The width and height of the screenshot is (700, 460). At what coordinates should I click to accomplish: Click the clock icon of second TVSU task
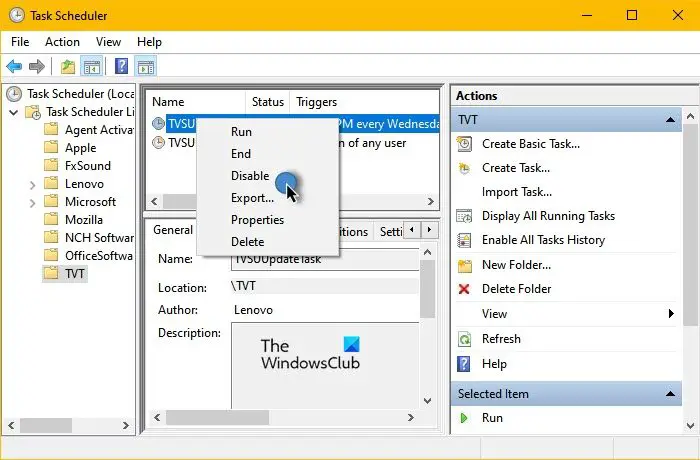point(158,143)
